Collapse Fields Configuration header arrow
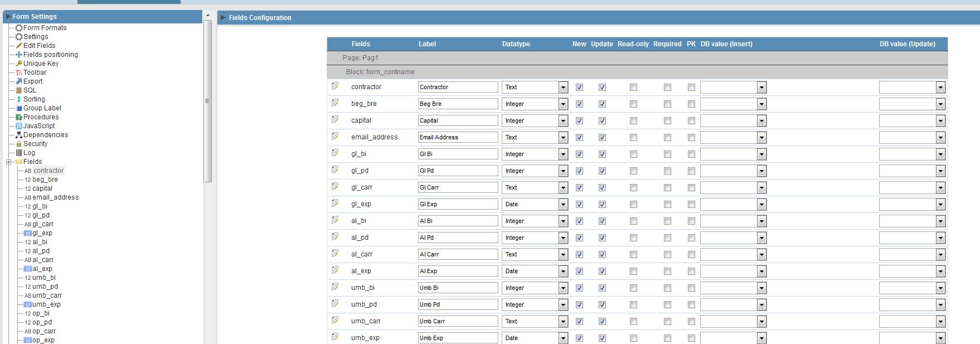This screenshot has width=980, height=344. coord(223,18)
